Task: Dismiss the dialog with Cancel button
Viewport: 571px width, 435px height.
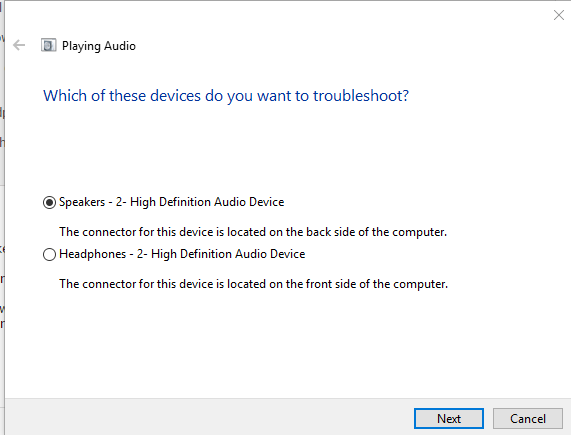Action: (x=528, y=419)
